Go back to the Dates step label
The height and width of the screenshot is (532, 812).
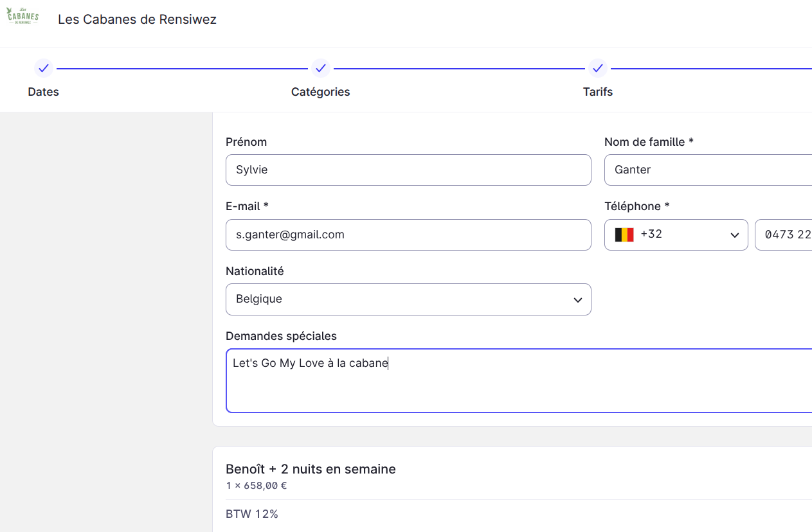pos(43,92)
